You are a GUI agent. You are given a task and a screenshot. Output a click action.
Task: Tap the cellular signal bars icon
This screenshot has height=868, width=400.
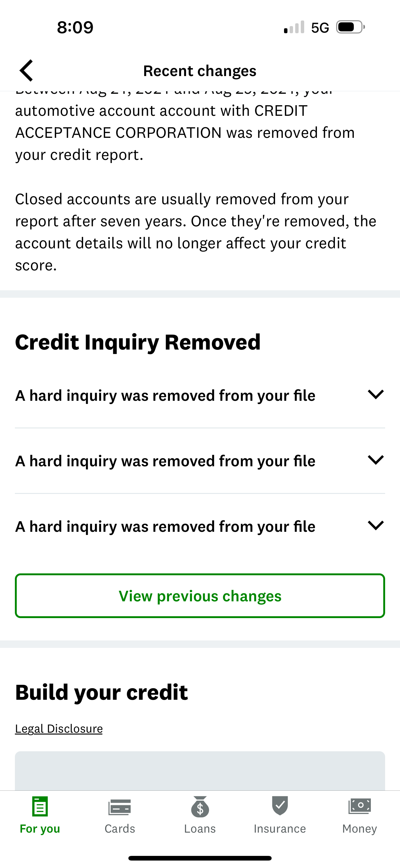click(x=294, y=27)
